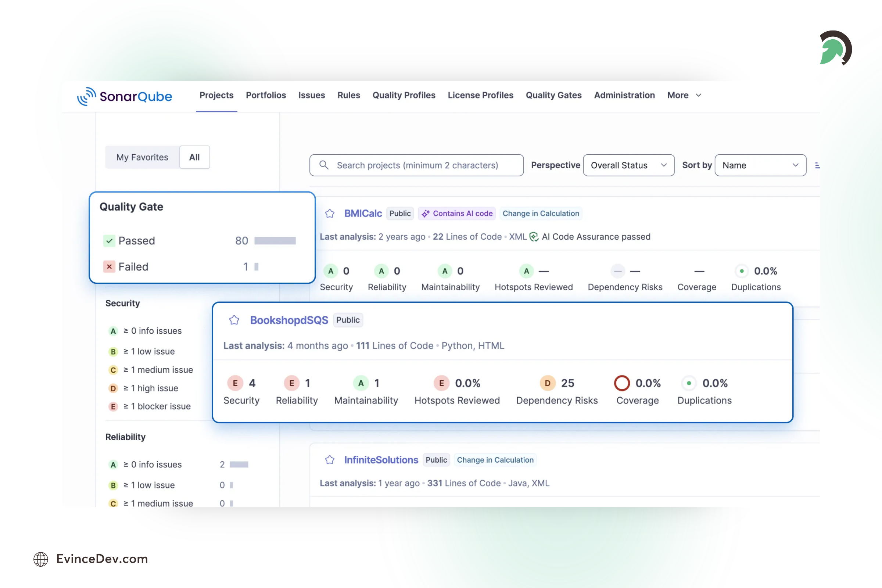Open License Profiles
The image size is (882, 588).
pyautogui.click(x=480, y=95)
